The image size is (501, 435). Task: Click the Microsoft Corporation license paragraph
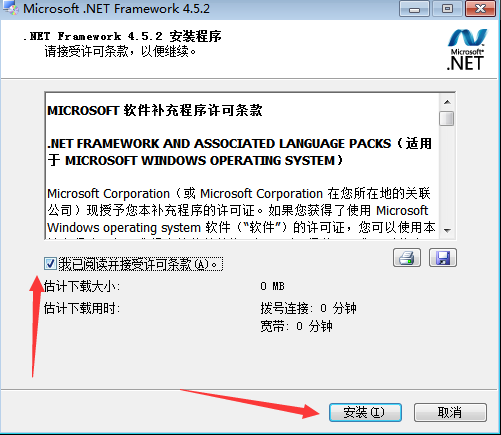241,210
